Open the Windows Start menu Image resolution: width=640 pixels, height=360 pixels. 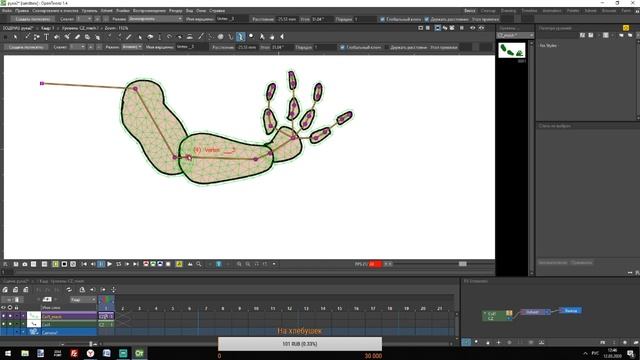pos(8,353)
